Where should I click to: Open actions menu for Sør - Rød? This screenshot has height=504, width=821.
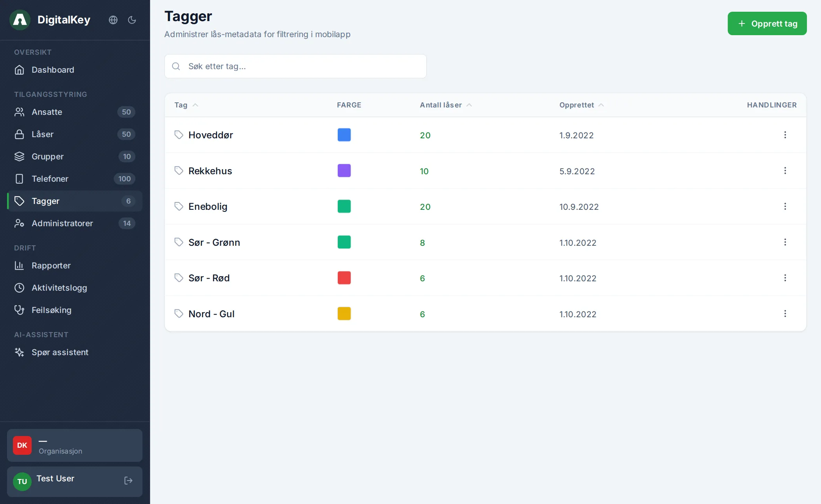[x=785, y=278]
